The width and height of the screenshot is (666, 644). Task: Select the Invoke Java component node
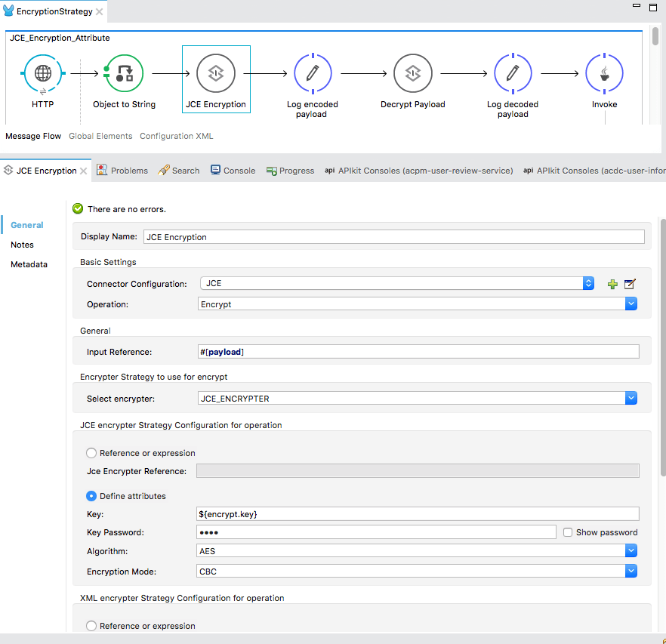point(604,73)
